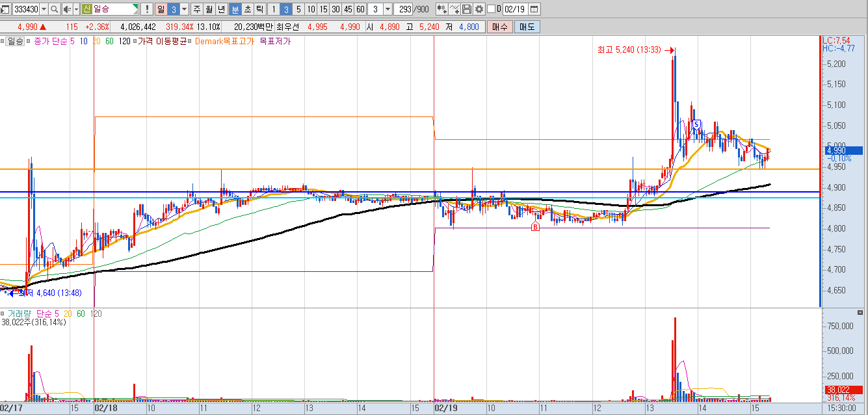The image size is (868, 415).
Task: Select the 일 daily period button
Action: (161, 9)
